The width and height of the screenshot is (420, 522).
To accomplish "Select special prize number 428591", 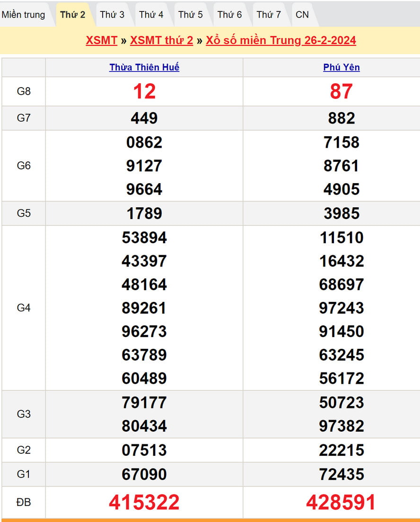I will (x=341, y=502).
